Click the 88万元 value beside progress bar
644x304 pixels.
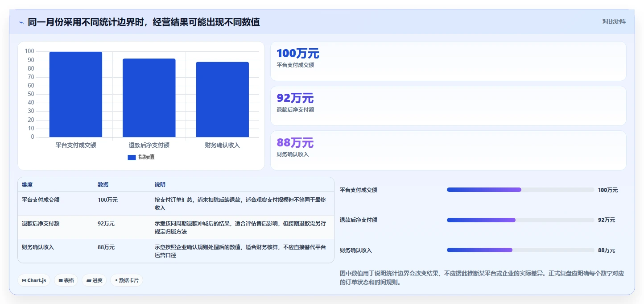[607, 250]
